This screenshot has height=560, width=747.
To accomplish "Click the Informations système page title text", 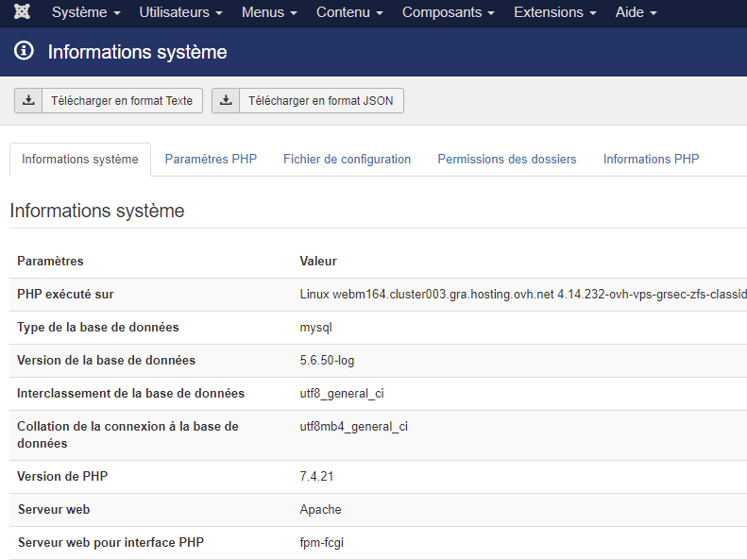I will click(x=137, y=52).
